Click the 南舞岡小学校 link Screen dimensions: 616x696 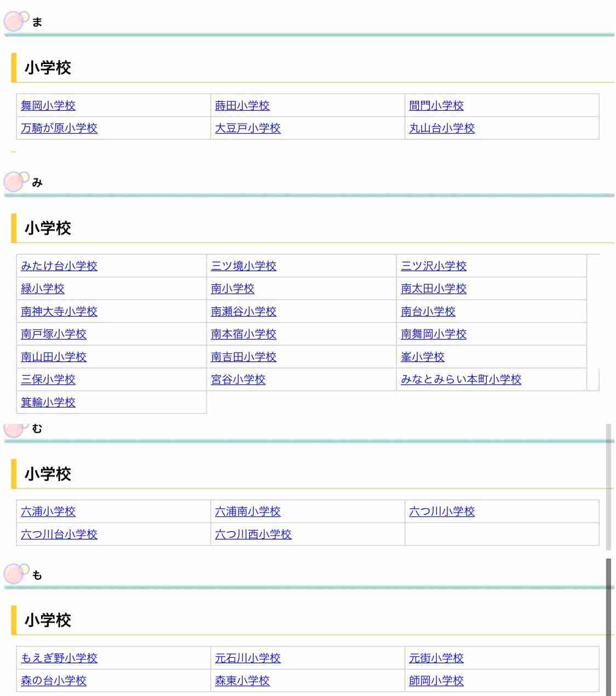point(434,334)
